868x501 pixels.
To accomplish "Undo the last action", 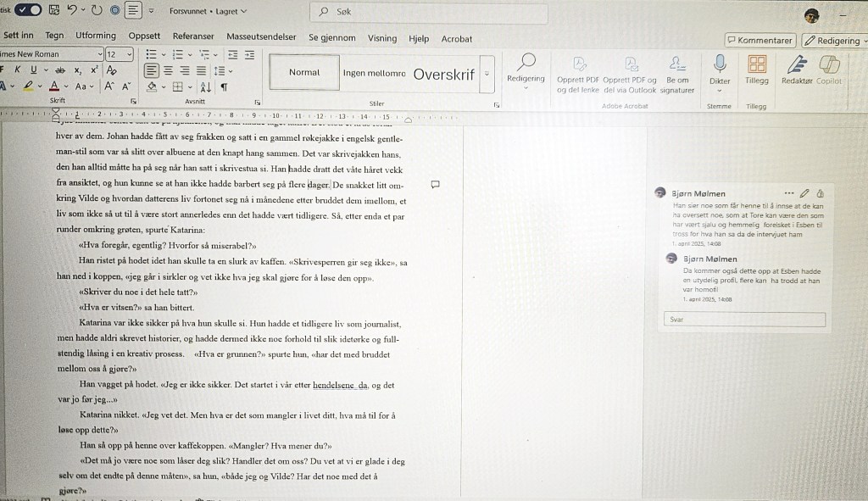I will (x=72, y=11).
